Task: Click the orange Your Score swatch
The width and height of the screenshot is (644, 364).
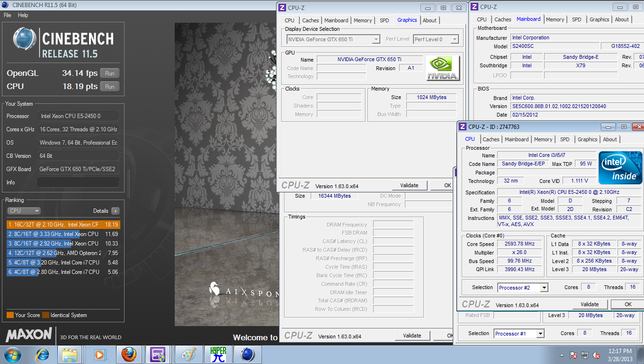Action: [10, 315]
